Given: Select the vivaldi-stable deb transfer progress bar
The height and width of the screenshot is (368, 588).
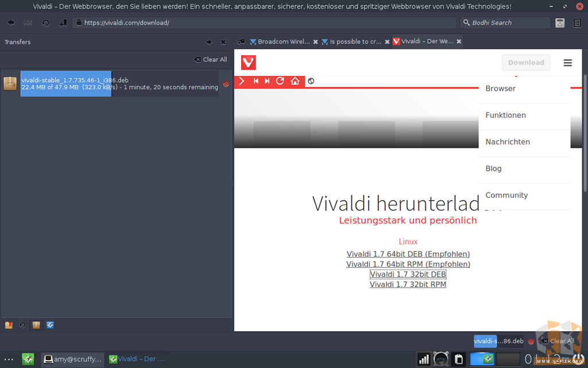Looking at the screenshot, I should [119, 84].
